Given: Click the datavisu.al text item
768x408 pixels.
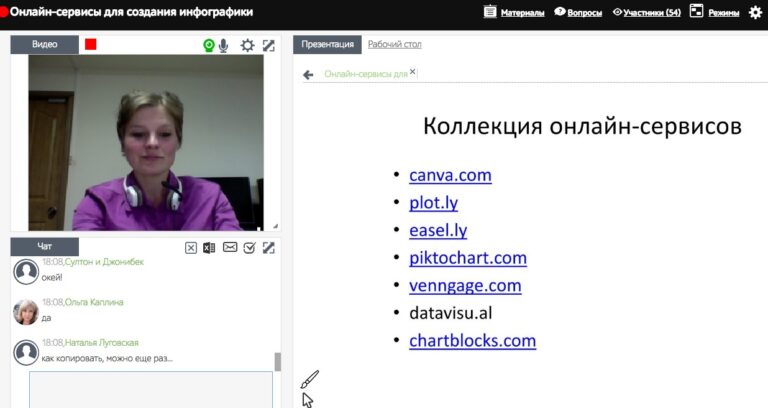Looking at the screenshot, I should (451, 313).
